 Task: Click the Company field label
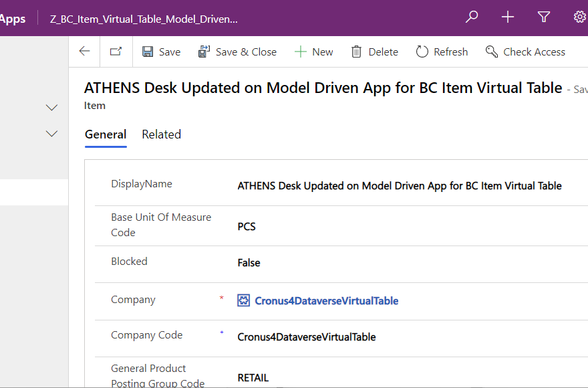tap(133, 300)
